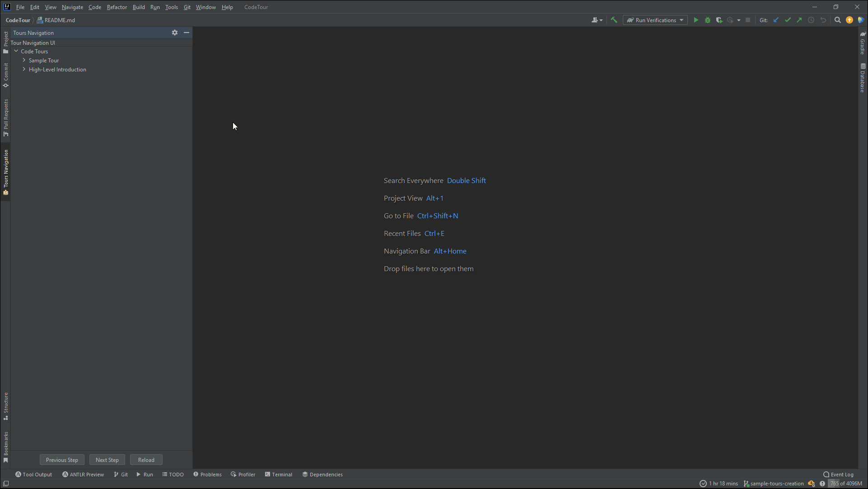
Task: Open the View menu
Action: point(51,7)
